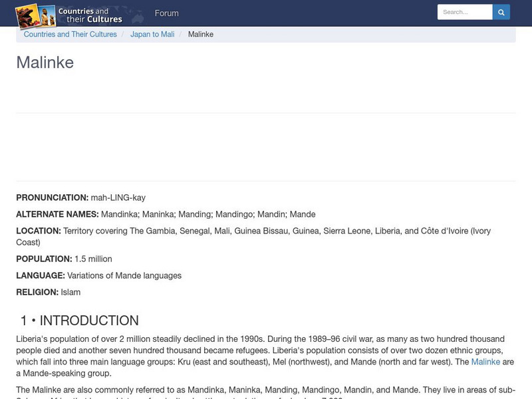Focus the Search input field
Viewport: 532px width, 399px height.
pos(465,12)
